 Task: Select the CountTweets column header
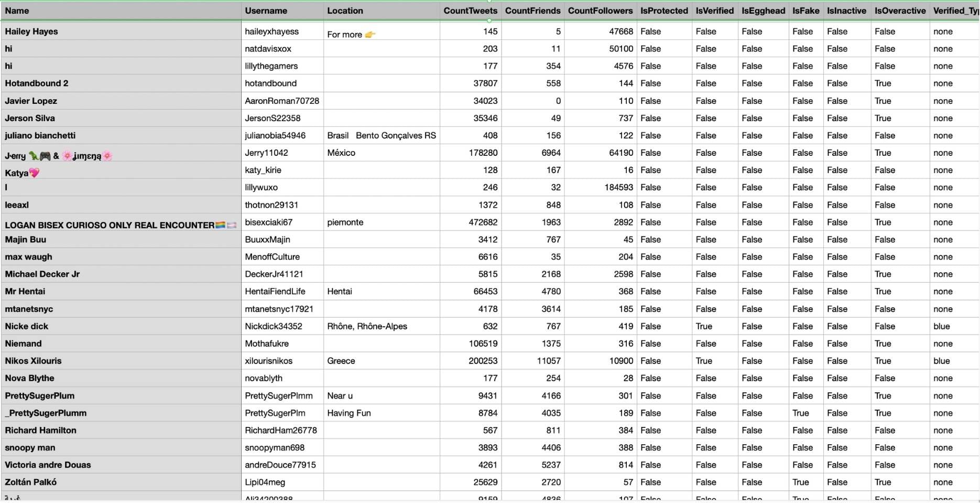[x=470, y=10]
